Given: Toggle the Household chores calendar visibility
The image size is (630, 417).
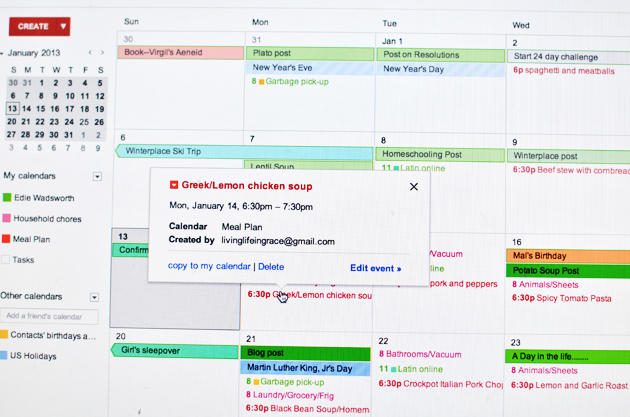Looking at the screenshot, I should [x=7, y=218].
